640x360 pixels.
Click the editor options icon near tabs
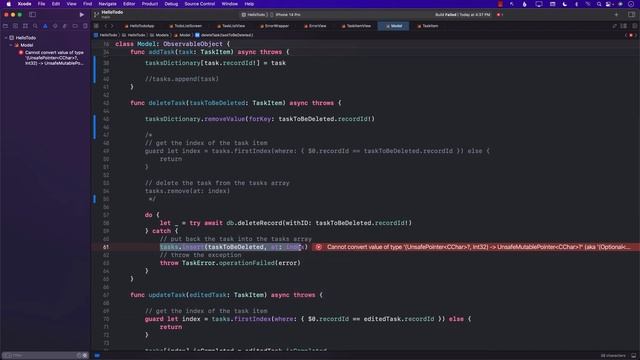pos(615,26)
